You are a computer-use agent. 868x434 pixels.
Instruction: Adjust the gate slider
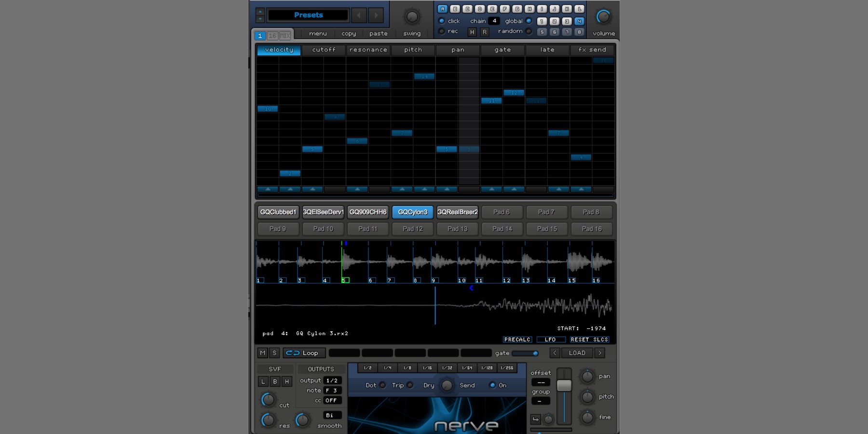pyautogui.click(x=526, y=353)
